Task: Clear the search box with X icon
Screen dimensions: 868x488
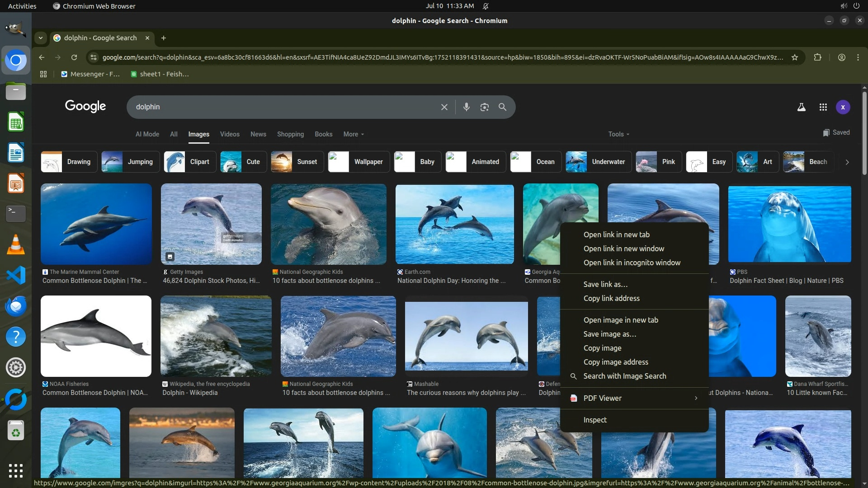Action: [444, 107]
